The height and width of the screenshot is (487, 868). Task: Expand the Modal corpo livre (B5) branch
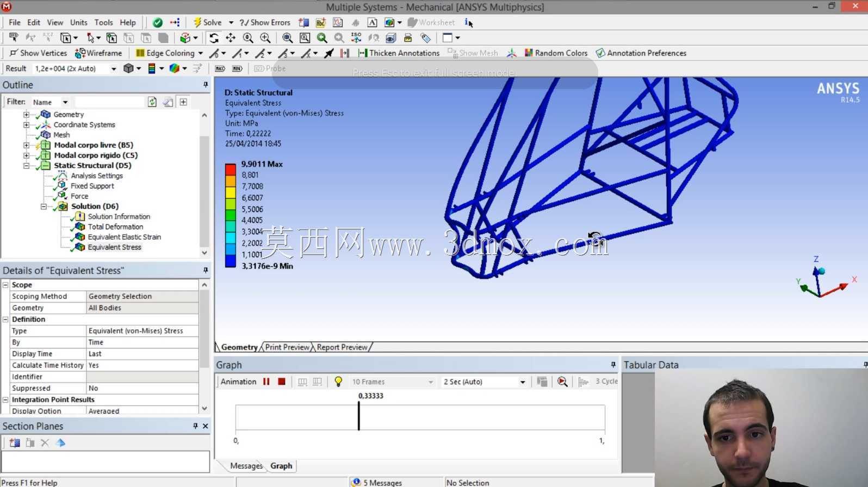(26, 145)
